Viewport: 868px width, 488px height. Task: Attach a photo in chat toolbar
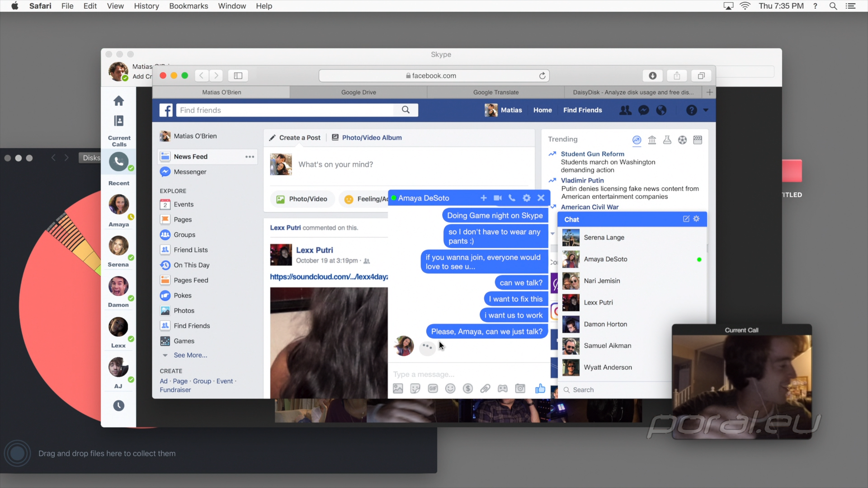(x=398, y=389)
